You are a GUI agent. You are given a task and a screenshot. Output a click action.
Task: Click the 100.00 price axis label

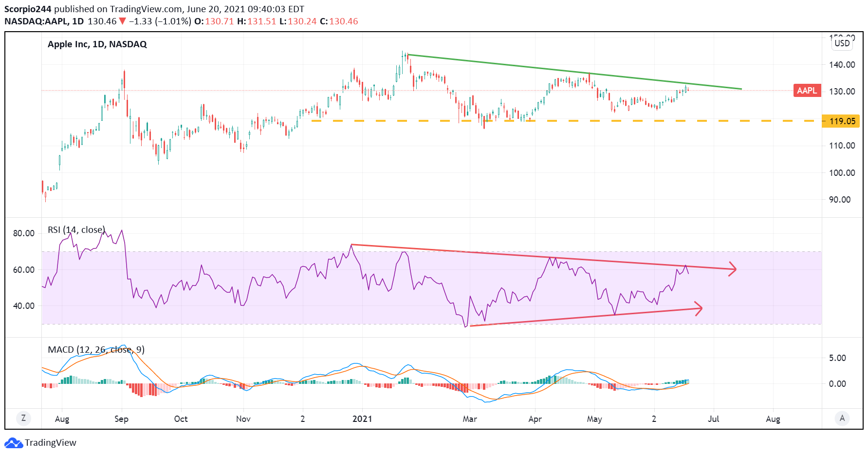pyautogui.click(x=842, y=173)
